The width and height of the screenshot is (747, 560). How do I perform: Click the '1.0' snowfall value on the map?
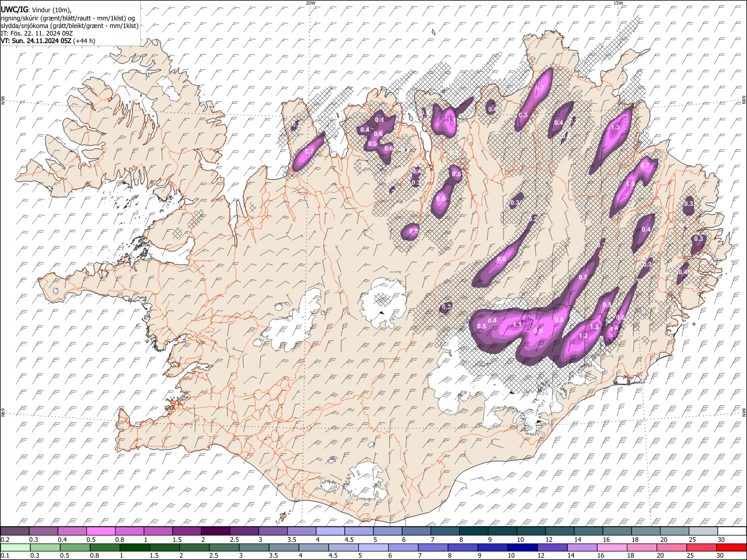pos(630,184)
